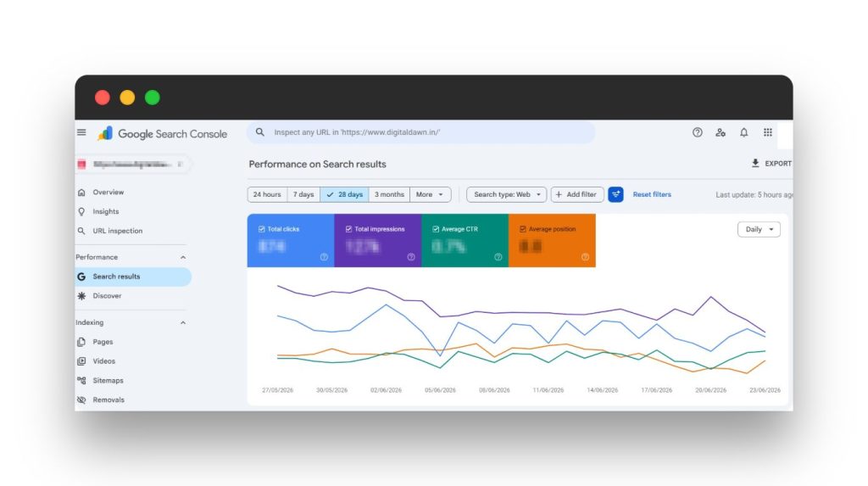Open the property selector dropdown
Viewport: 868px width, 486px height.
(x=132, y=164)
